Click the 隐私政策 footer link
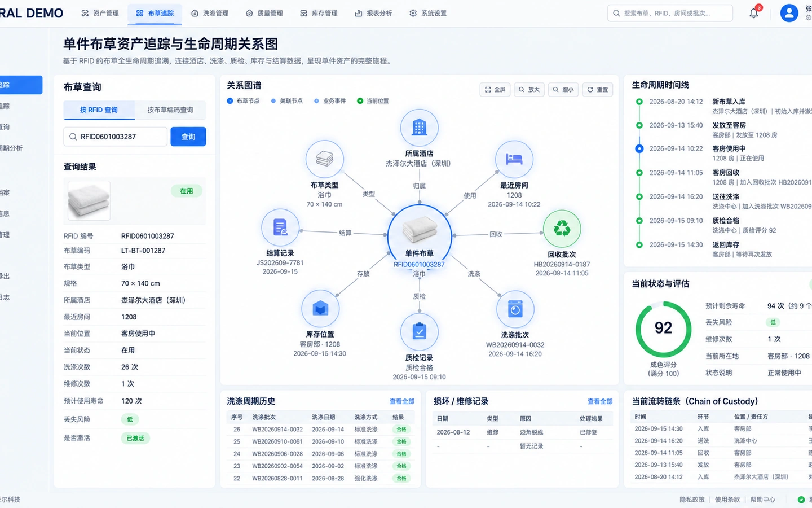812x508 pixels. 692,500
